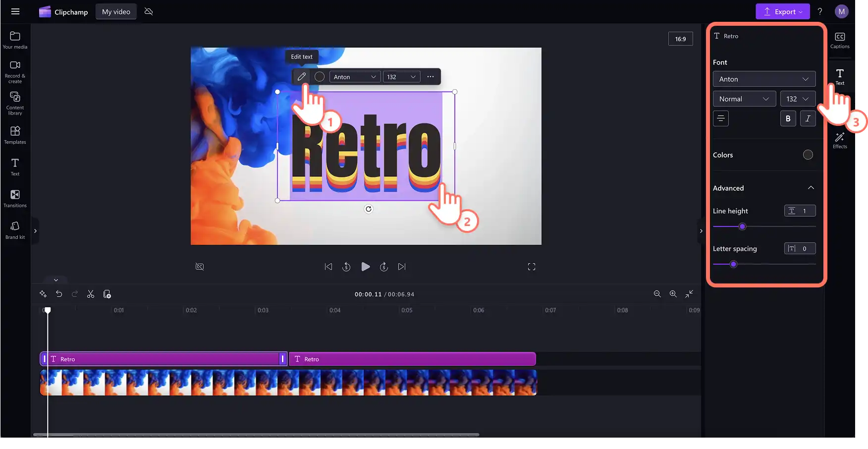The height and width of the screenshot is (449, 868).
Task: Undo last action
Action: pyautogui.click(x=59, y=294)
